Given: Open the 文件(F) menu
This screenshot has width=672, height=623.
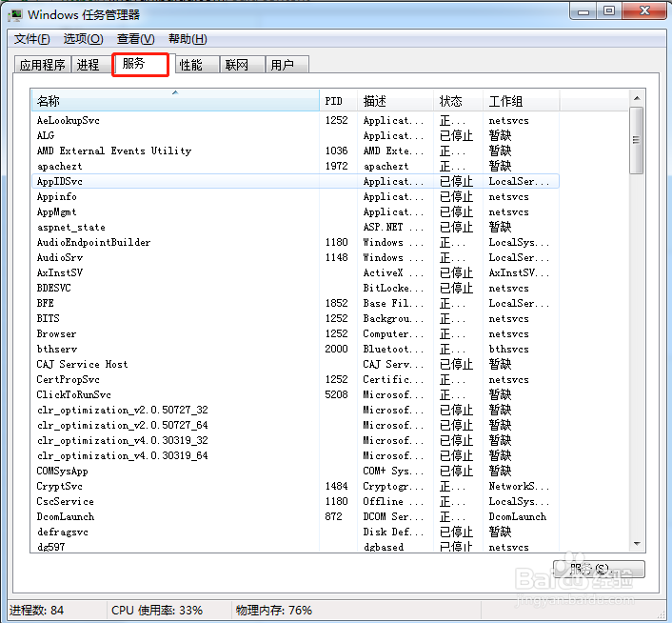Looking at the screenshot, I should click(x=31, y=39).
